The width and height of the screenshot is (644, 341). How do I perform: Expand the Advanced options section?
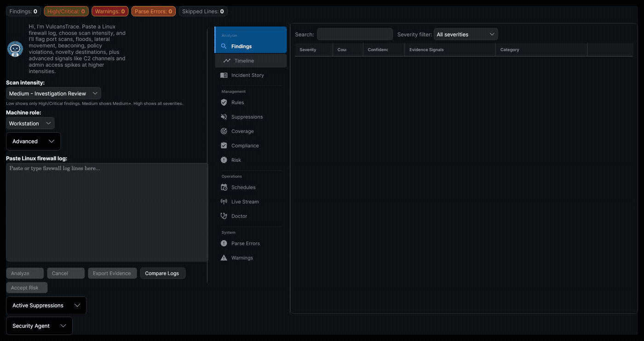pos(33,141)
